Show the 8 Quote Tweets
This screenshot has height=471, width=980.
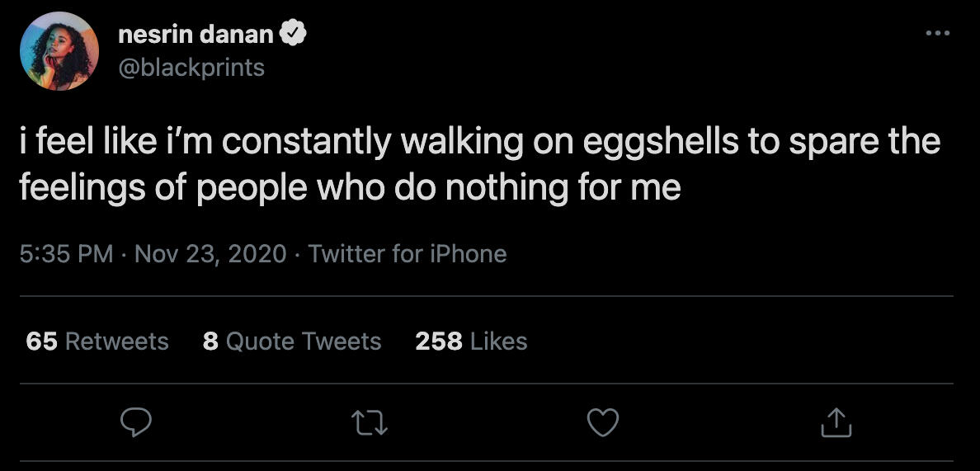click(292, 341)
